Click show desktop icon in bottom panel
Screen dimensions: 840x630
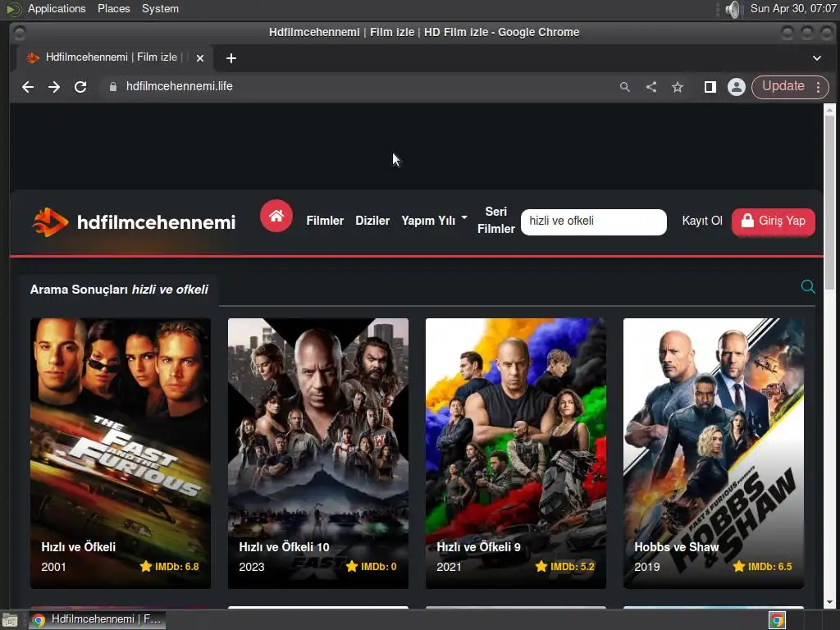[x=10, y=620]
